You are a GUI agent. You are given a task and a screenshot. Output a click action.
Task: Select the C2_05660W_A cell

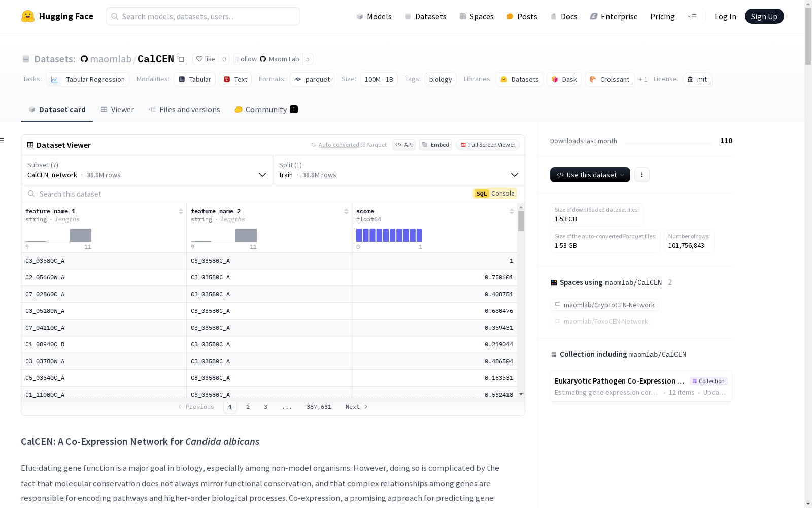[104, 277]
